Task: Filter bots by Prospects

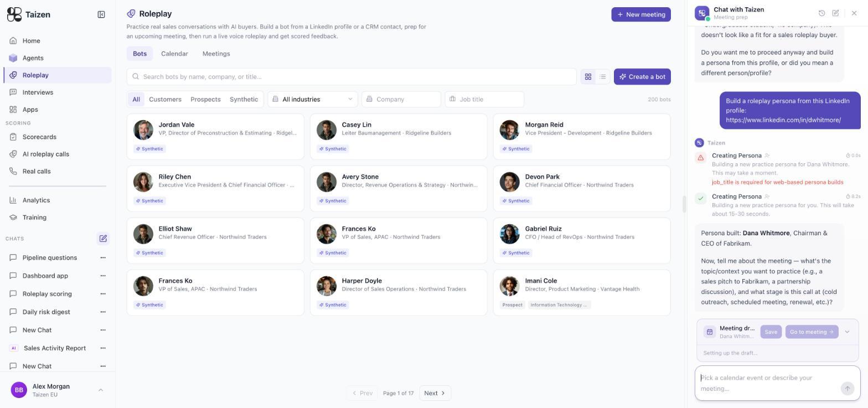Action: click(205, 99)
